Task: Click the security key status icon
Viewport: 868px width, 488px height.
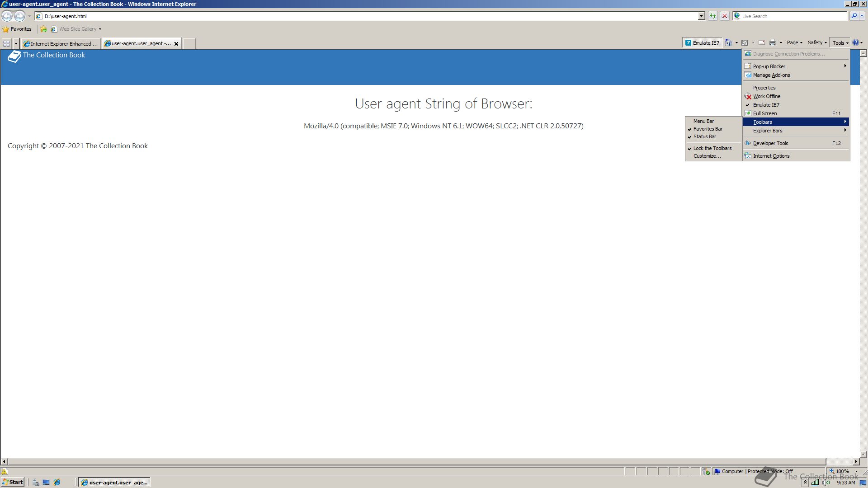Action: point(706,471)
